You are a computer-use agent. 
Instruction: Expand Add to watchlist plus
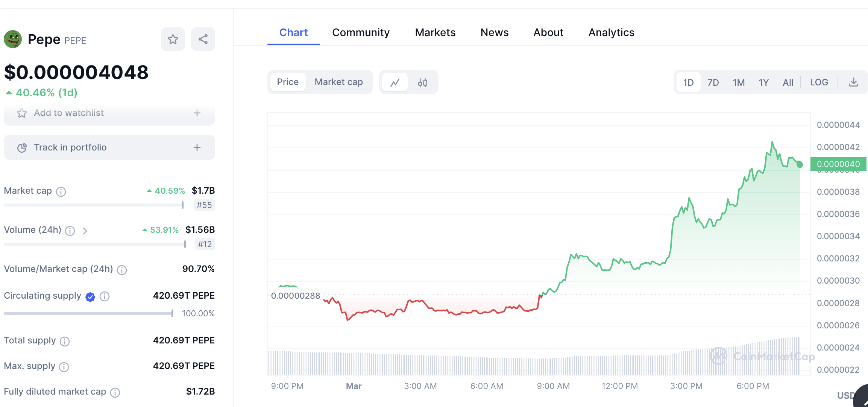(197, 113)
